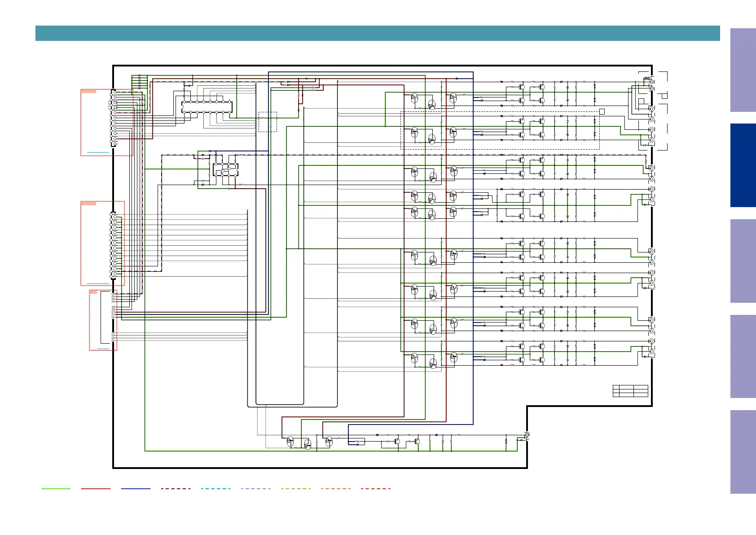The width and height of the screenshot is (756, 535).
Task: Click the teal header bar at top
Action: click(x=377, y=33)
